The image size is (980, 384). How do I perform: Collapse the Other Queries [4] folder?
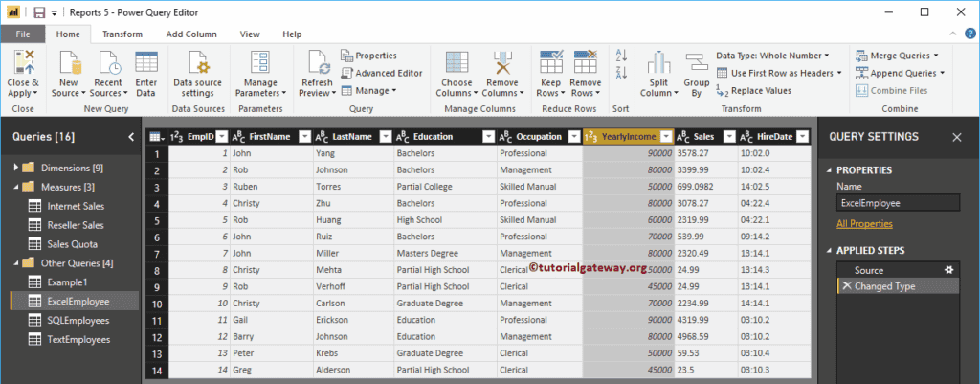[15, 262]
